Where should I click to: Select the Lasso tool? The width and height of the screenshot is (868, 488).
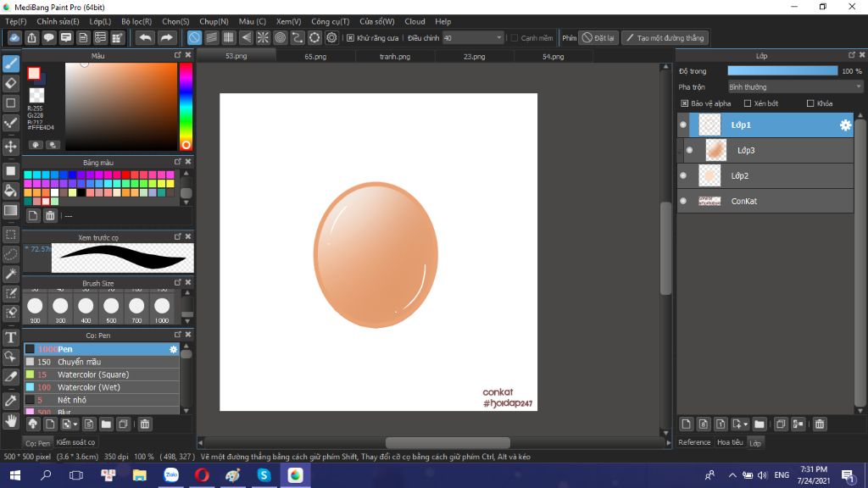pyautogui.click(x=11, y=254)
